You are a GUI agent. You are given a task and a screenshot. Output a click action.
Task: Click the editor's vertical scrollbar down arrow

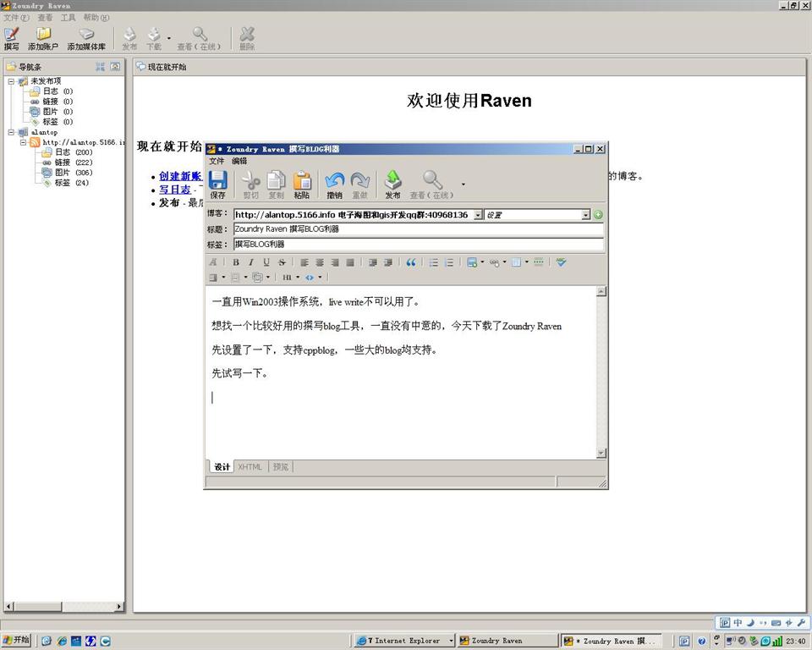[601, 453]
